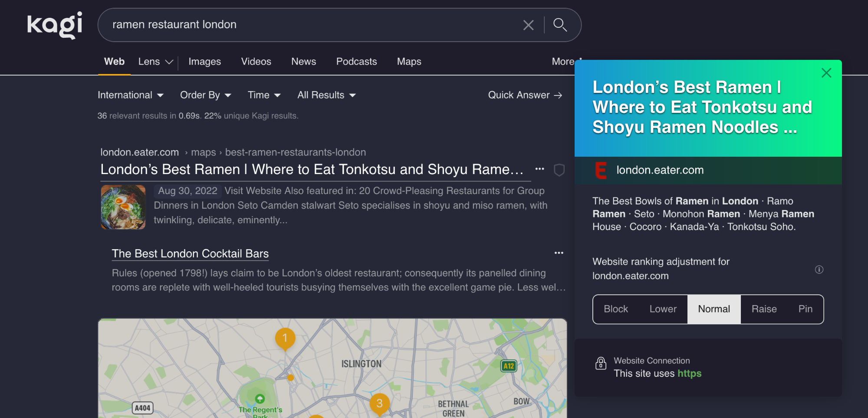The image size is (868, 418).
Task: Click map marker number 1
Action: pyautogui.click(x=285, y=338)
